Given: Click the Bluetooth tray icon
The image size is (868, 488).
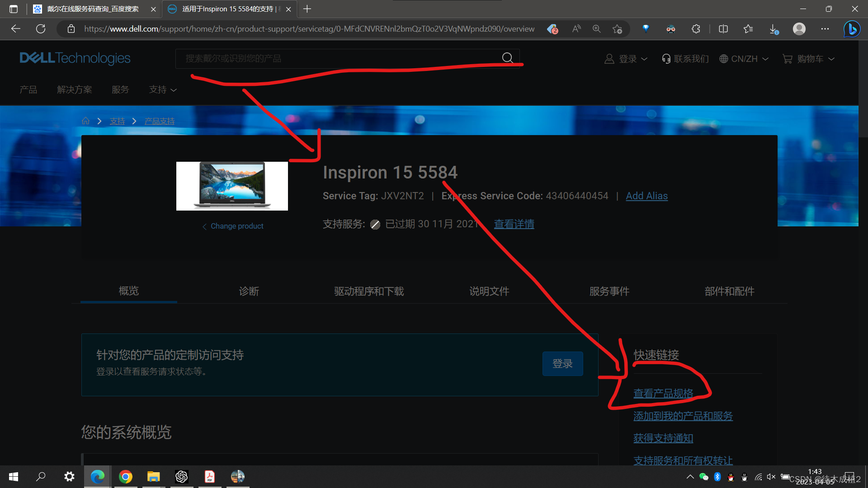Looking at the screenshot, I should (717, 477).
